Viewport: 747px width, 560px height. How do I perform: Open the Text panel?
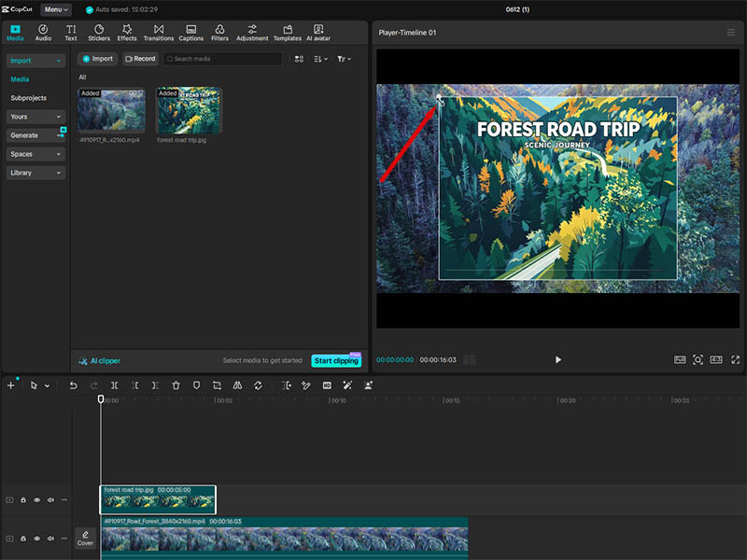[71, 33]
